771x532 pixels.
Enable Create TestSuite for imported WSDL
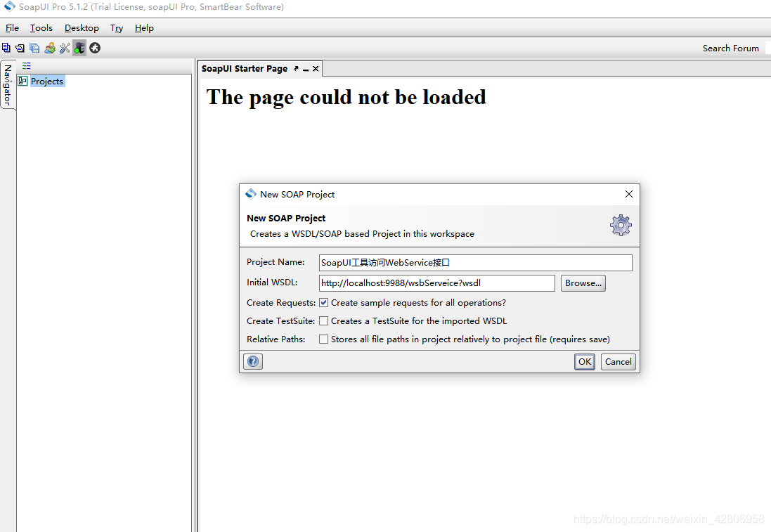323,320
